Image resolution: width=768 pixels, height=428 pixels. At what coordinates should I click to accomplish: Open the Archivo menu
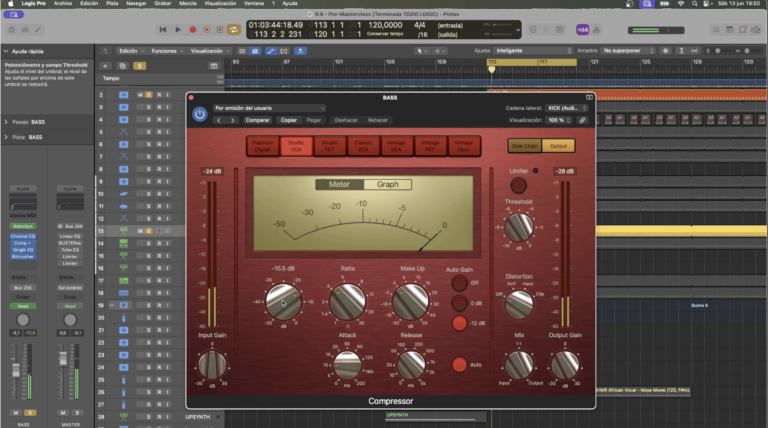pos(63,3)
